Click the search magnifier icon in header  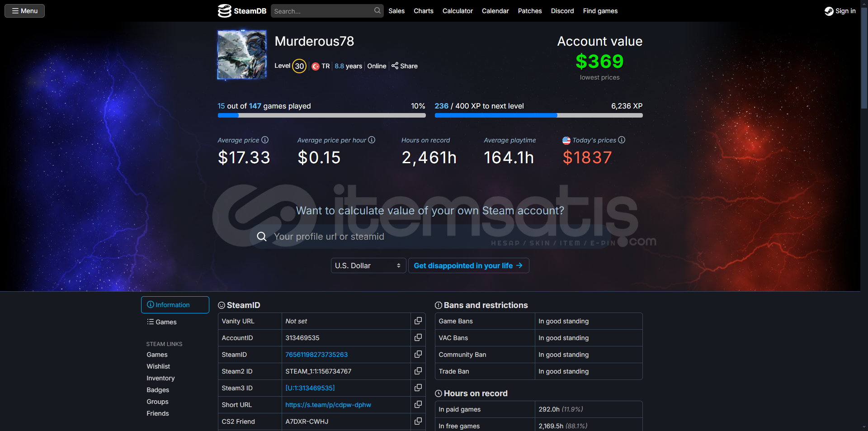click(x=377, y=10)
